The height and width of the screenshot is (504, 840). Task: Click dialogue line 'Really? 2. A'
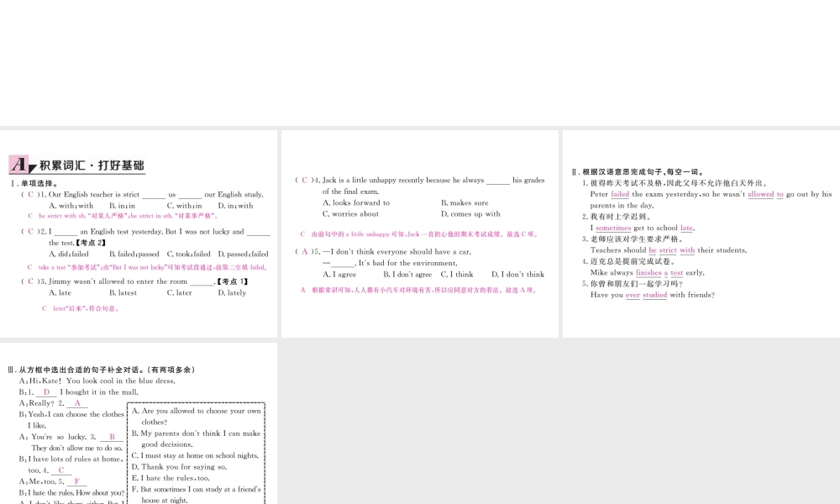[x=53, y=403]
